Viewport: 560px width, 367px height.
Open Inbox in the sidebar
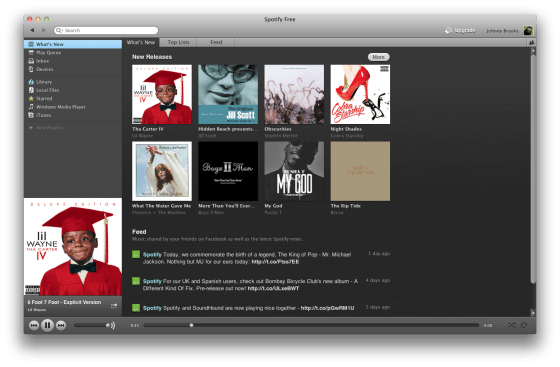point(73,61)
